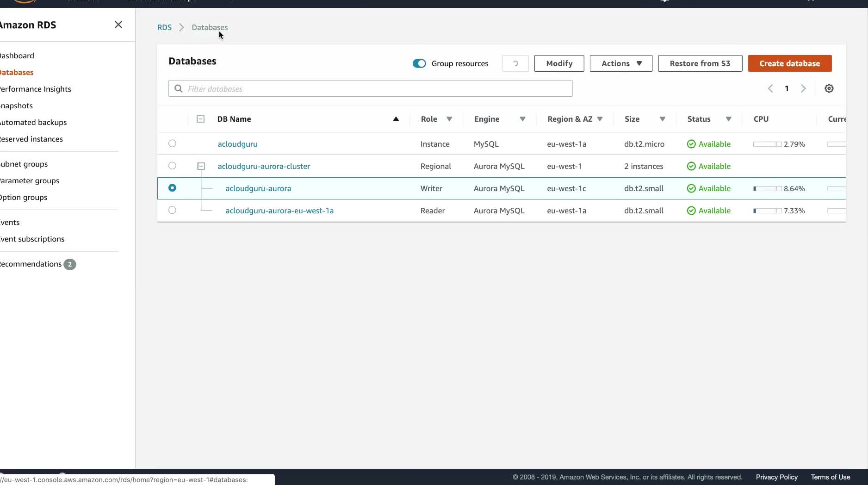Open Parameter groups in sidebar

pos(30,180)
